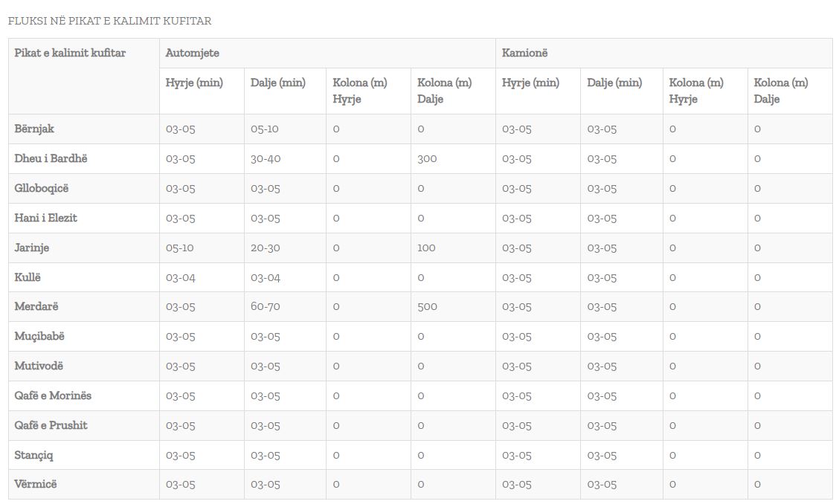Click the Merdarë 60-70 exit time cell
The width and height of the screenshot is (839, 504).
[266, 306]
